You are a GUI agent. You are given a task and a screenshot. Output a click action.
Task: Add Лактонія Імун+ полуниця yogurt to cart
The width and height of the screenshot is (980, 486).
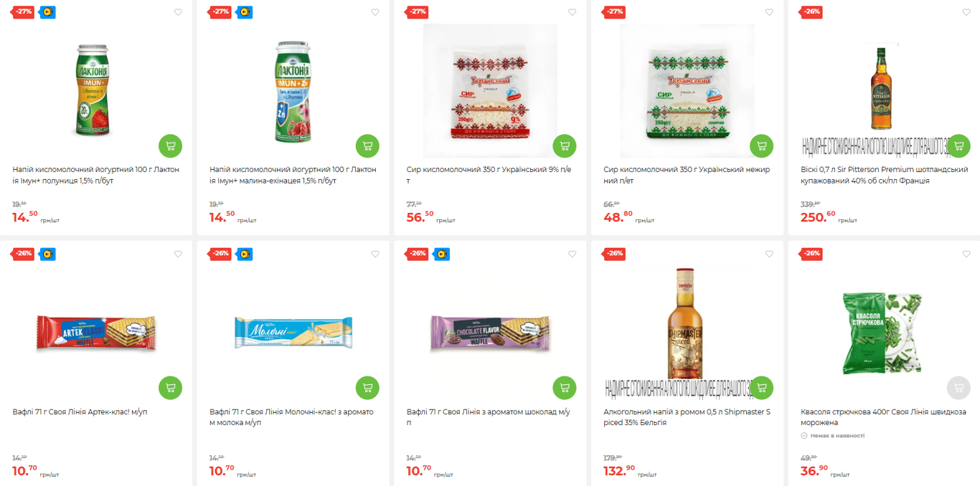[170, 146]
